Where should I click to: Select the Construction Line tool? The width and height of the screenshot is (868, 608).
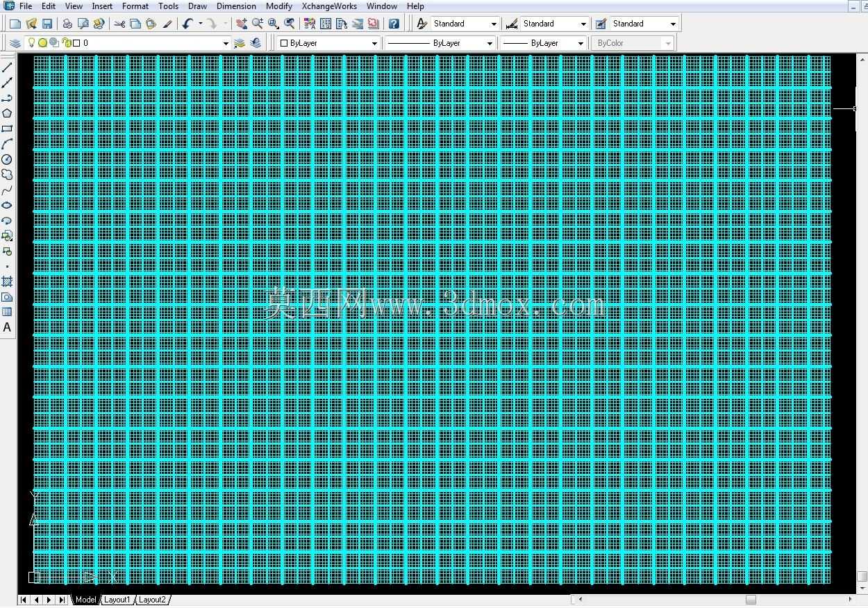coord(7,83)
